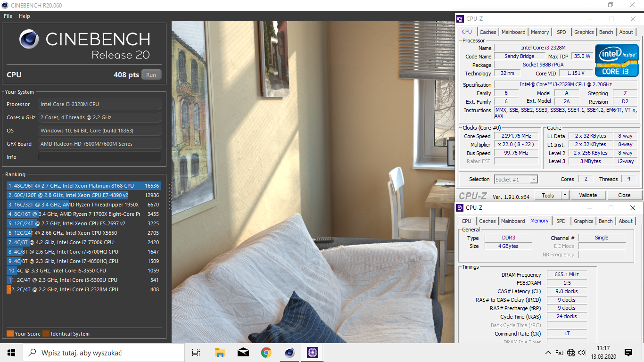Image resolution: width=644 pixels, height=362 pixels.
Task: Open Task View from the taskbar
Action: (x=196, y=353)
